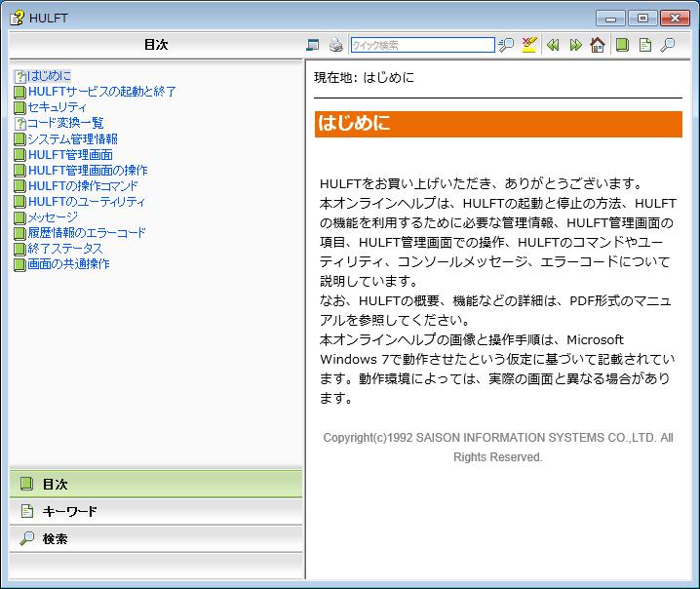
Task: Open HULFT管理画面の操作 entry
Action: click(88, 170)
